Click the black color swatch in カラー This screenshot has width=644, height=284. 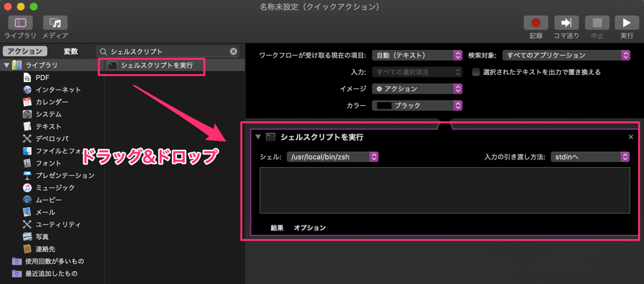(384, 105)
